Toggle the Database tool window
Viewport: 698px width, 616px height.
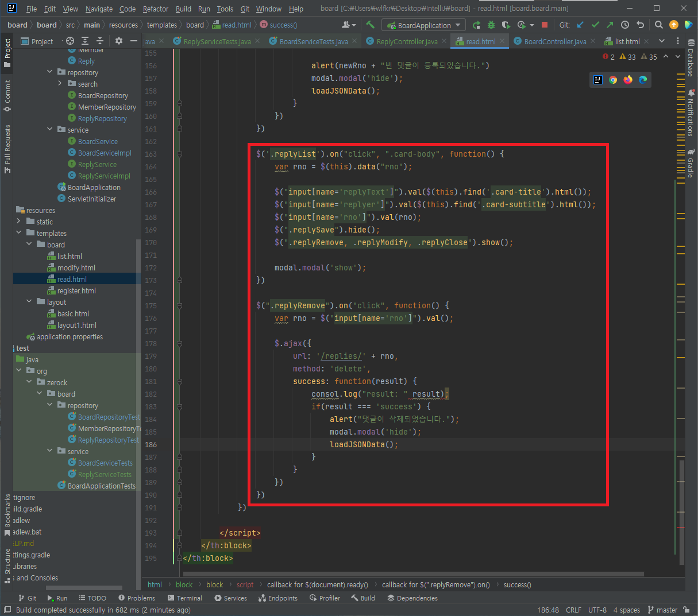pyautogui.click(x=691, y=58)
